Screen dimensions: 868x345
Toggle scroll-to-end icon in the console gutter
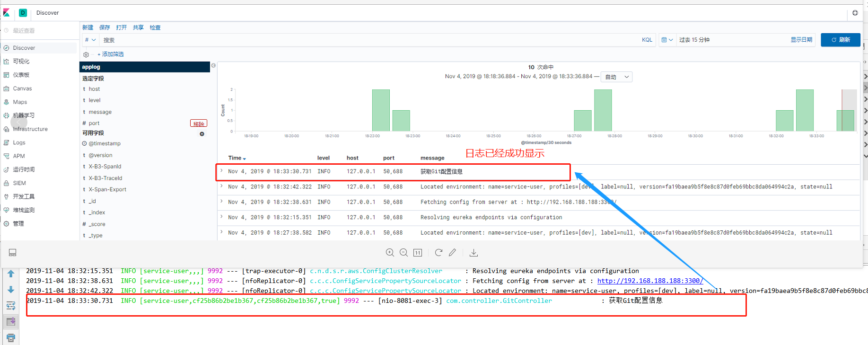coord(11,322)
